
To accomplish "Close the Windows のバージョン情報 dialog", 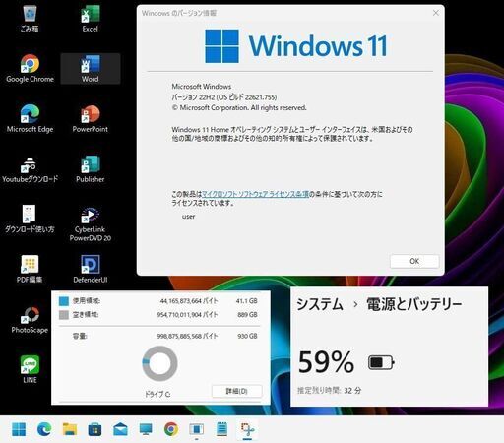I will (436, 13).
